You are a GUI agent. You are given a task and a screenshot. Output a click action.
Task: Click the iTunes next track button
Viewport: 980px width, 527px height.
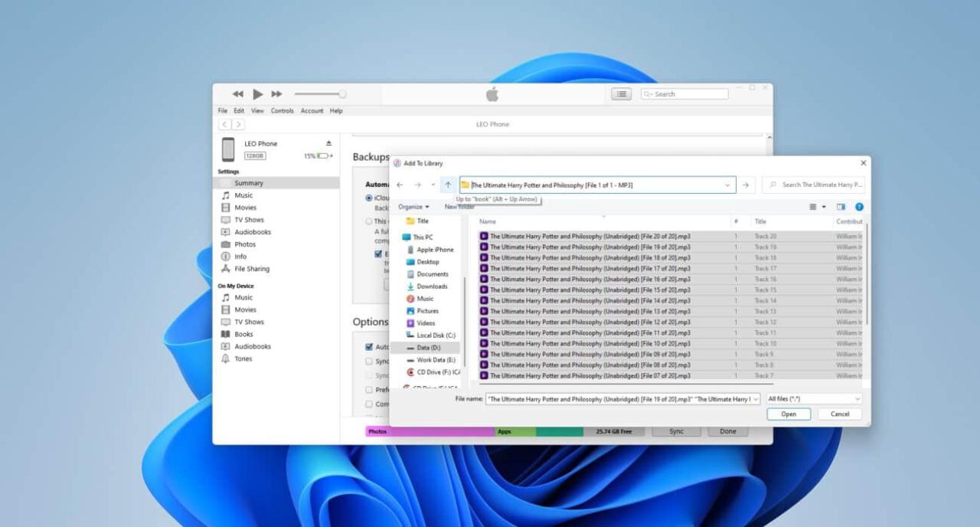[x=276, y=94]
